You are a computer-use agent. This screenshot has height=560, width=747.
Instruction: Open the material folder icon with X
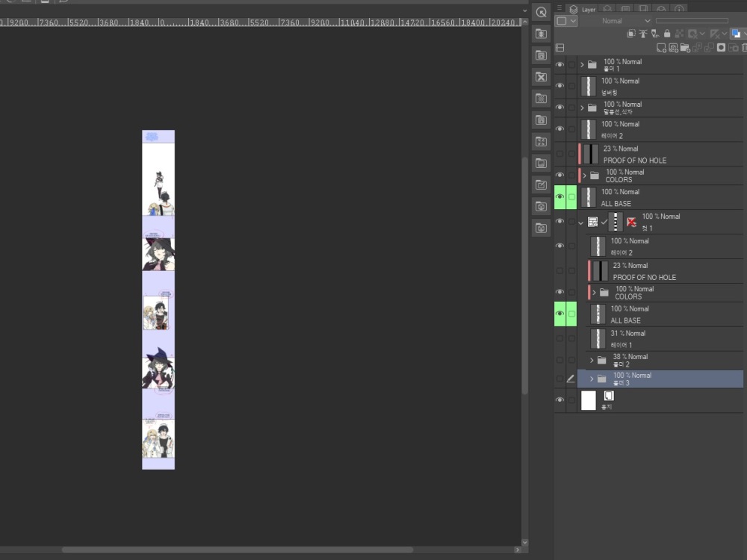[541, 77]
